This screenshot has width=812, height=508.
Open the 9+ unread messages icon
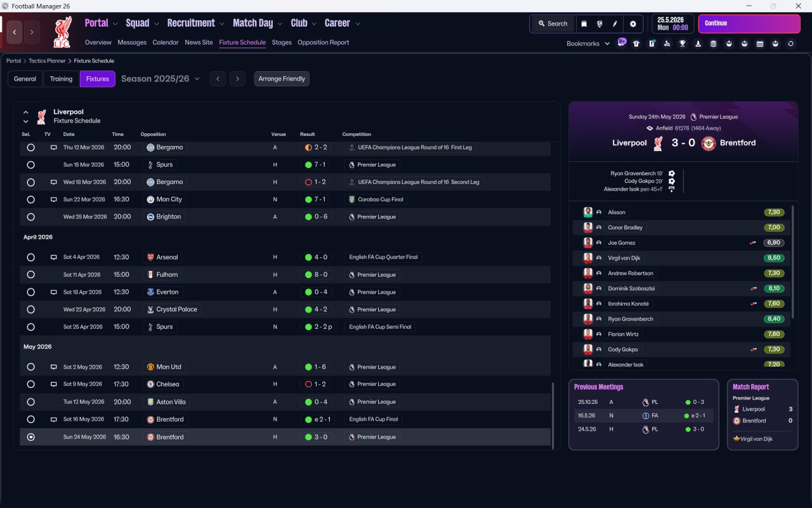point(622,43)
